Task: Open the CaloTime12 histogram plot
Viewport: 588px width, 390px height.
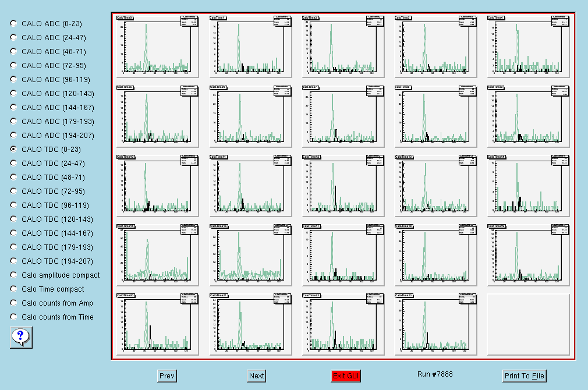Action: click(x=343, y=186)
